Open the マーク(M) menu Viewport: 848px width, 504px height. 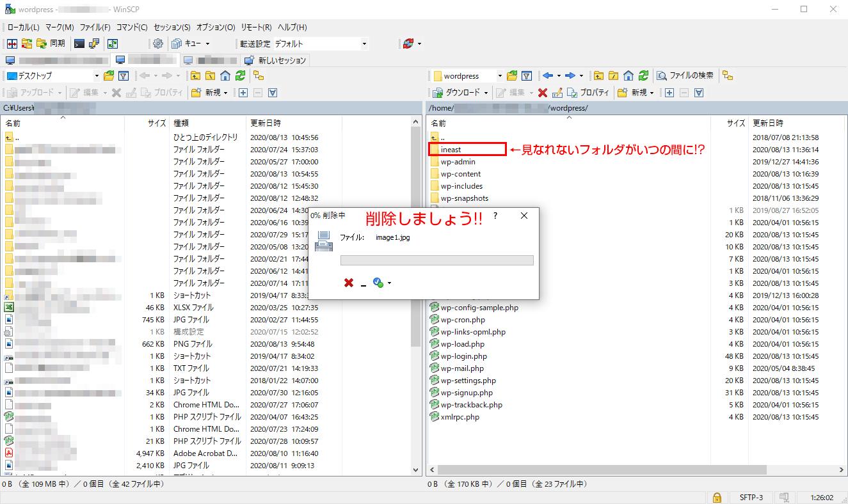(60, 28)
